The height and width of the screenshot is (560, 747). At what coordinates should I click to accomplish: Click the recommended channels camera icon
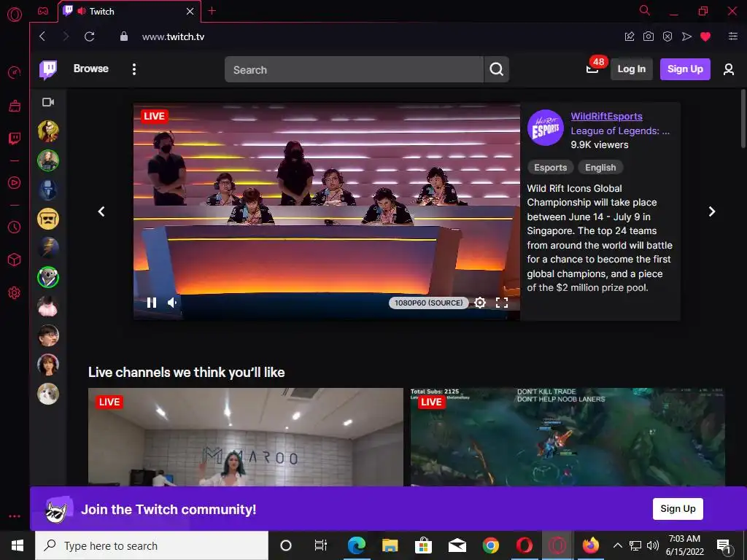coord(48,102)
